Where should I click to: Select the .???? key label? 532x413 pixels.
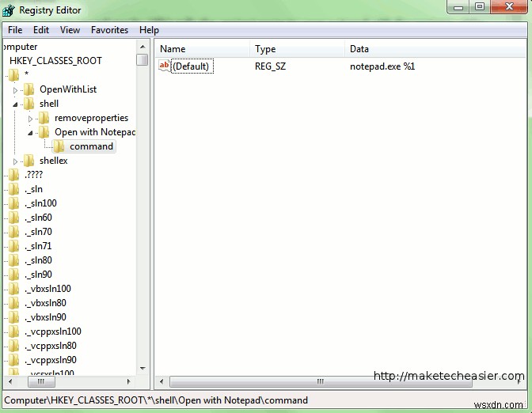(x=33, y=175)
